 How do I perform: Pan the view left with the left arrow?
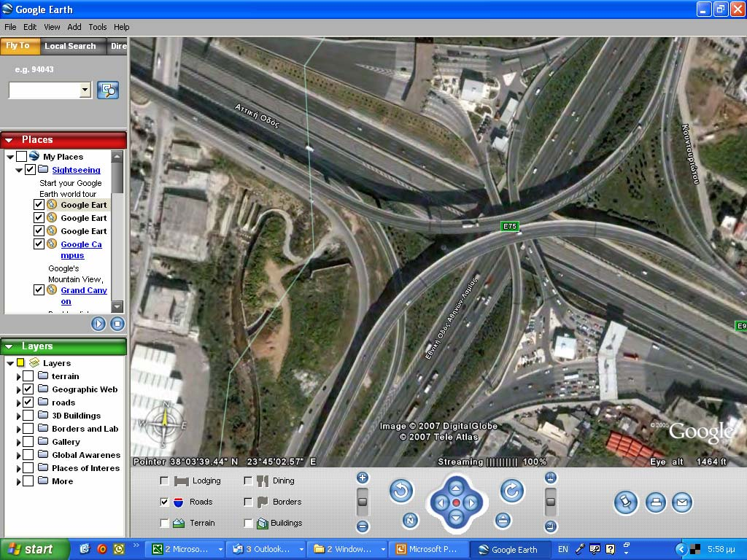click(x=441, y=503)
